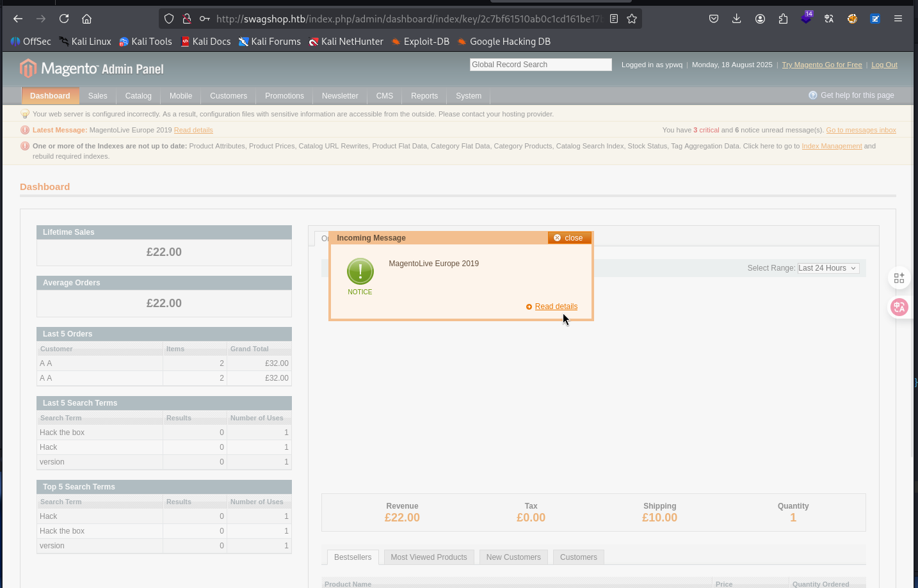Click the translate extension icon in toolbar
This screenshot has width=918, height=588.
coord(829,19)
